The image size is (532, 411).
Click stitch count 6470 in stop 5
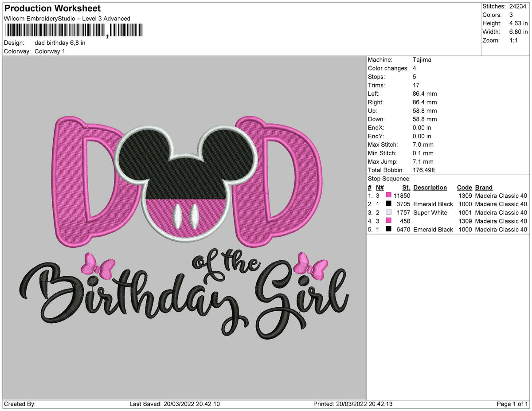403,229
